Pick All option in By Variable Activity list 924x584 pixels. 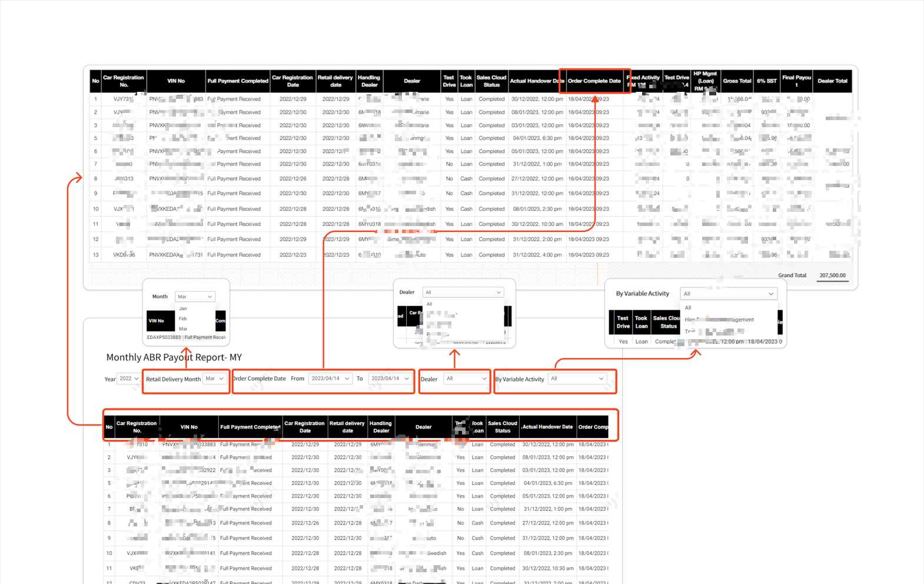coord(687,308)
